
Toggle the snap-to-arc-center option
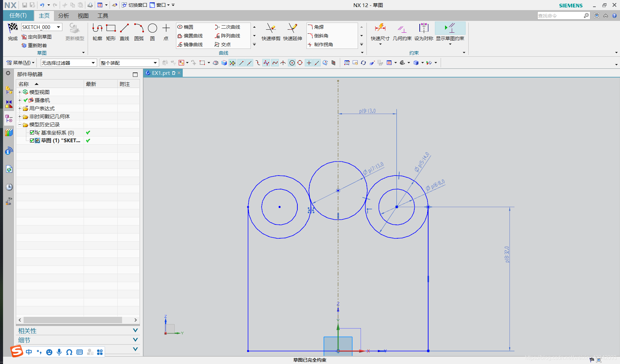pyautogui.click(x=292, y=63)
